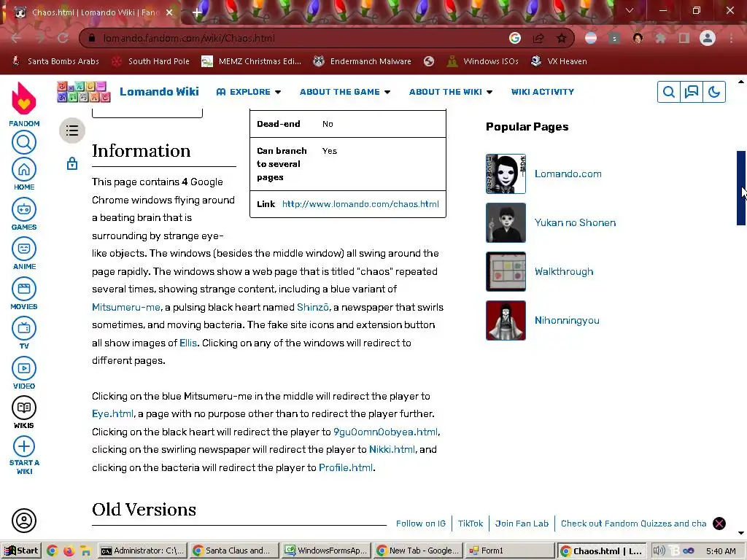This screenshot has width=747, height=560.
Task: Open the Profile.html link
Action: pyautogui.click(x=346, y=467)
